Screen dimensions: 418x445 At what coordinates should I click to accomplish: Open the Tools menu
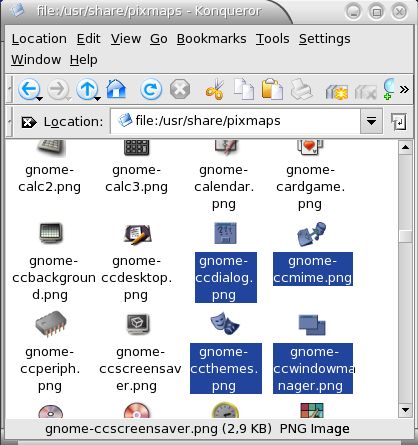272,39
